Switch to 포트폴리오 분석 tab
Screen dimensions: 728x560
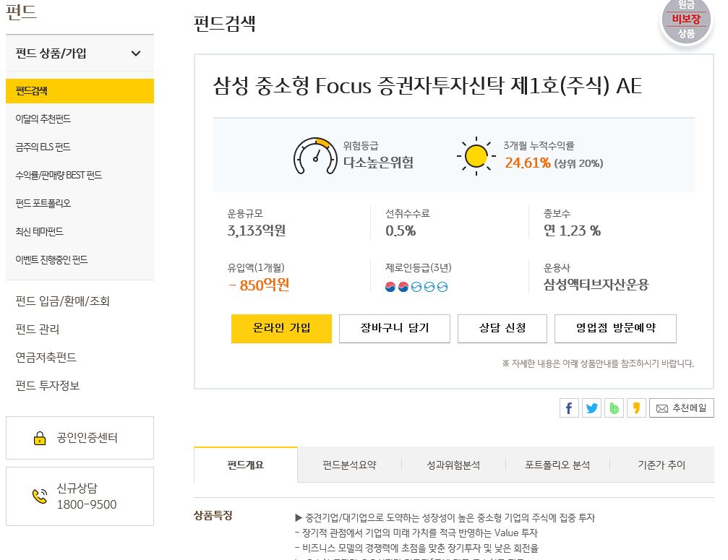tap(557, 465)
